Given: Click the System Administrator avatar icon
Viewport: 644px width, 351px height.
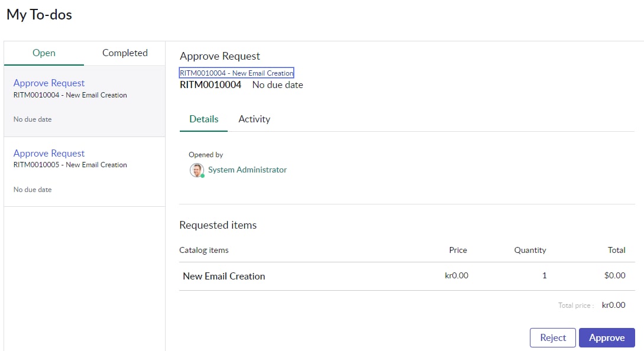Looking at the screenshot, I should tap(197, 170).
